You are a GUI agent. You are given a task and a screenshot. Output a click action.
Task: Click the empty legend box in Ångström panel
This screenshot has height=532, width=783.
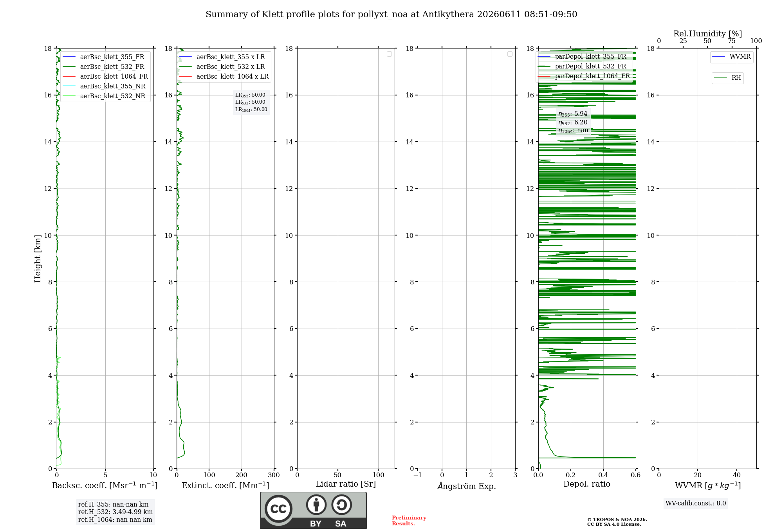(x=510, y=54)
